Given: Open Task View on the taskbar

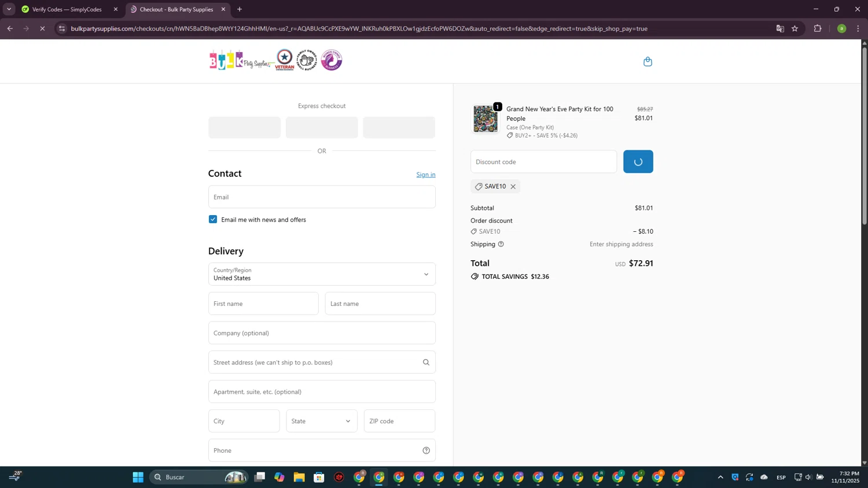Looking at the screenshot, I should 260,477.
